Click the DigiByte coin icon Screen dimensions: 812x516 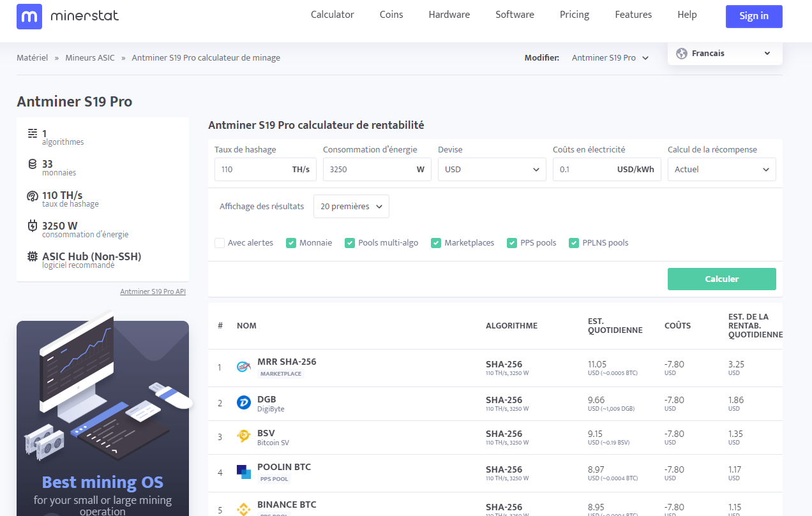pos(244,403)
